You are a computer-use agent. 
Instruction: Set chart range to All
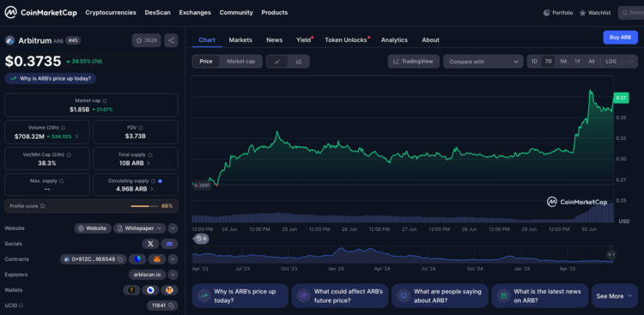(591, 61)
